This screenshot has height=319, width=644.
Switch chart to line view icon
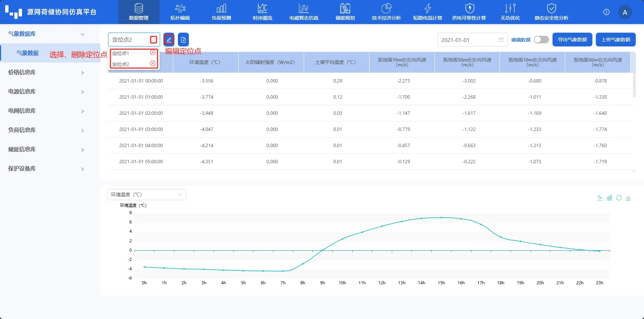600,198
